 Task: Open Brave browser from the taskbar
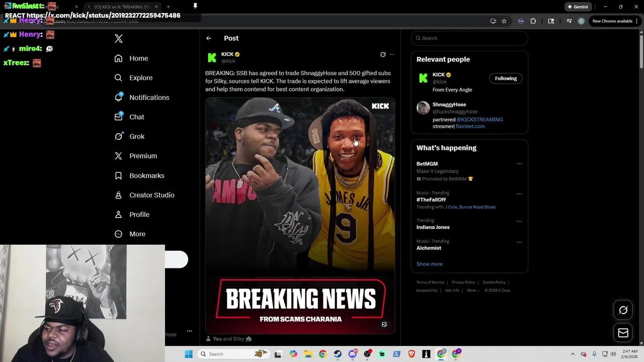pos(412,354)
